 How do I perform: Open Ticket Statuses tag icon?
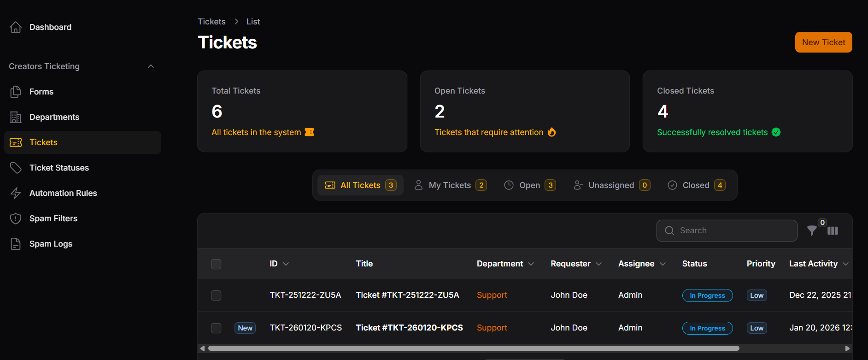coord(16,168)
